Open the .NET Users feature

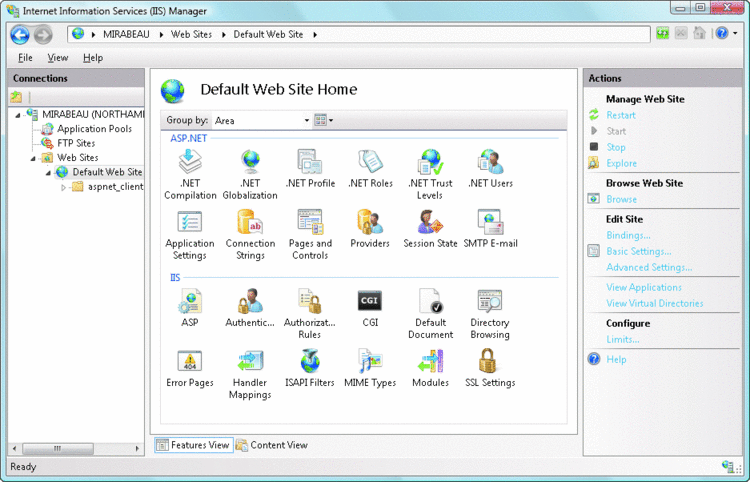[x=490, y=169]
